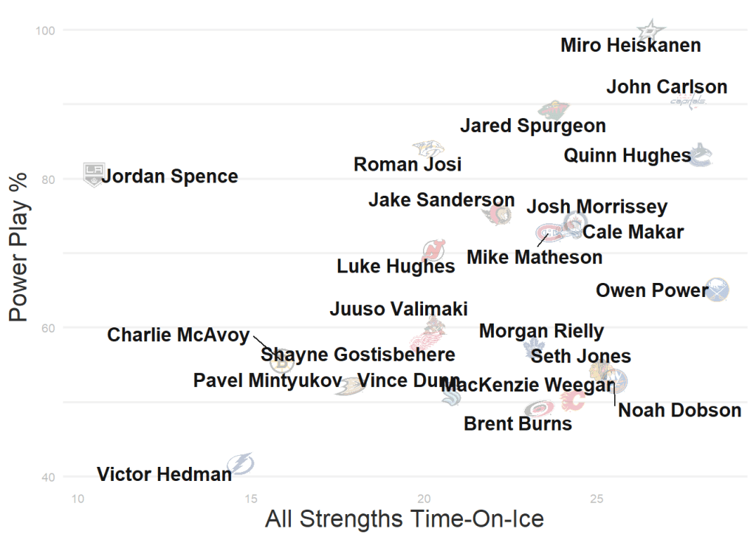The width and height of the screenshot is (756, 540).
Task: Click the Tampa Bay Lightning logo marker
Action: (x=241, y=464)
